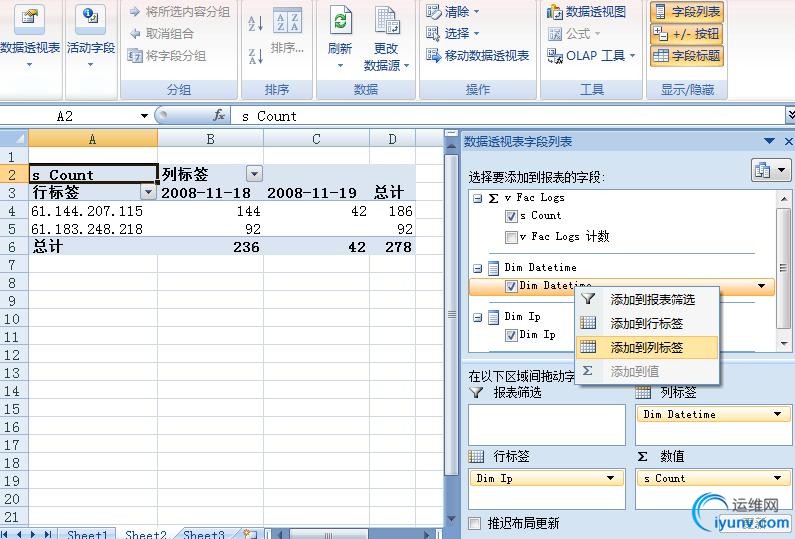The image size is (795, 539).
Task: Open the field list pane options arrow
Action: pos(769,141)
